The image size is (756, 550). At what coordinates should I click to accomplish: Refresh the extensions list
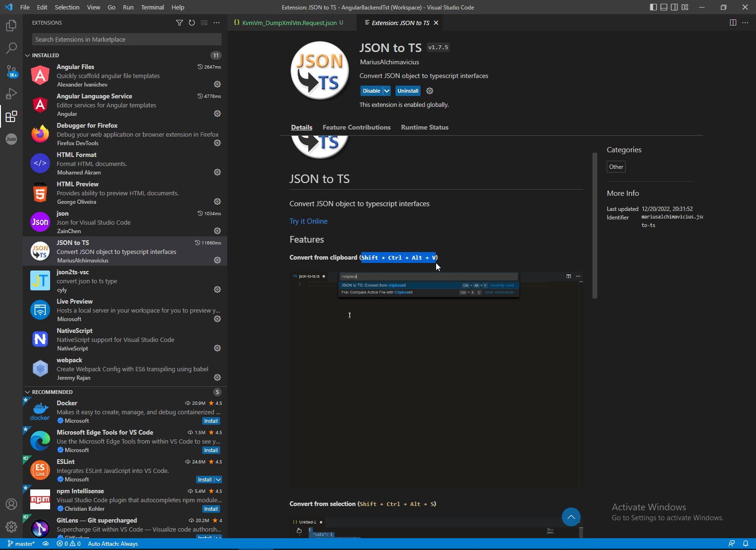click(192, 23)
